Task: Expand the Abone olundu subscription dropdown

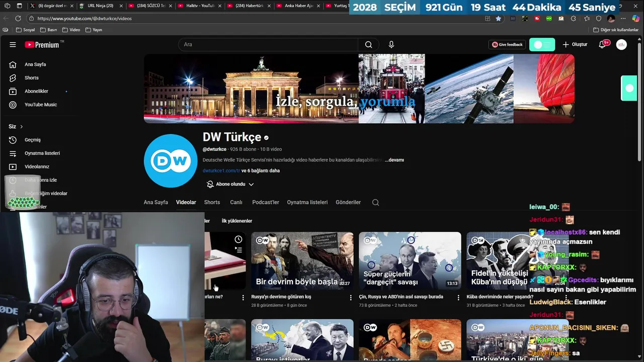Action: 230,185
